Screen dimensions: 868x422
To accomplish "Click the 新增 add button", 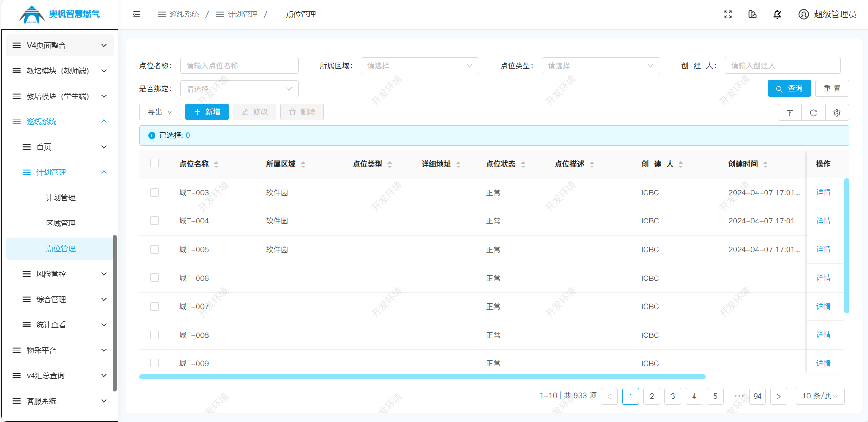I will 207,112.
